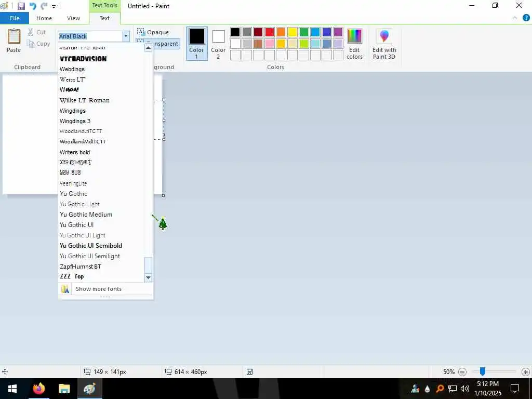The image size is (532, 399).
Task: Click the Paint taskbar icon
Action: click(89, 389)
